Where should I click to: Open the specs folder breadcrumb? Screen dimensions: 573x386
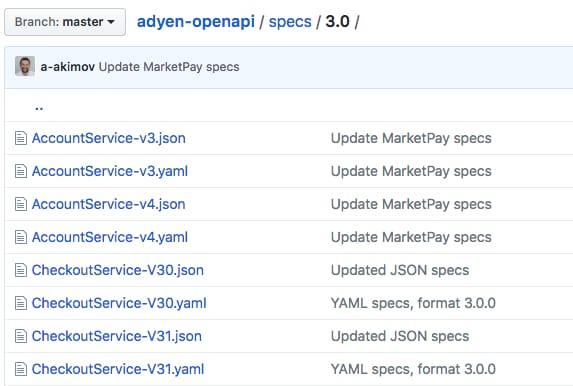(x=290, y=22)
